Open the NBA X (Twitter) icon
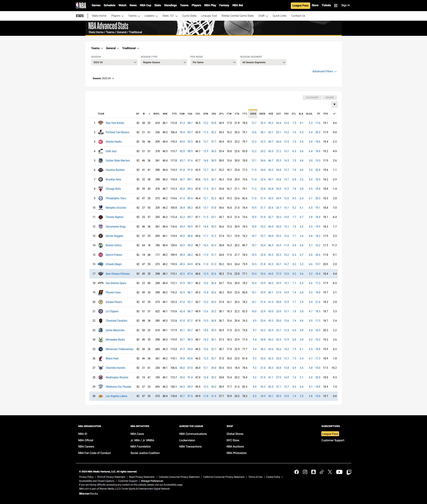Image resolution: width=427 pixels, height=504 pixels. coord(330,472)
